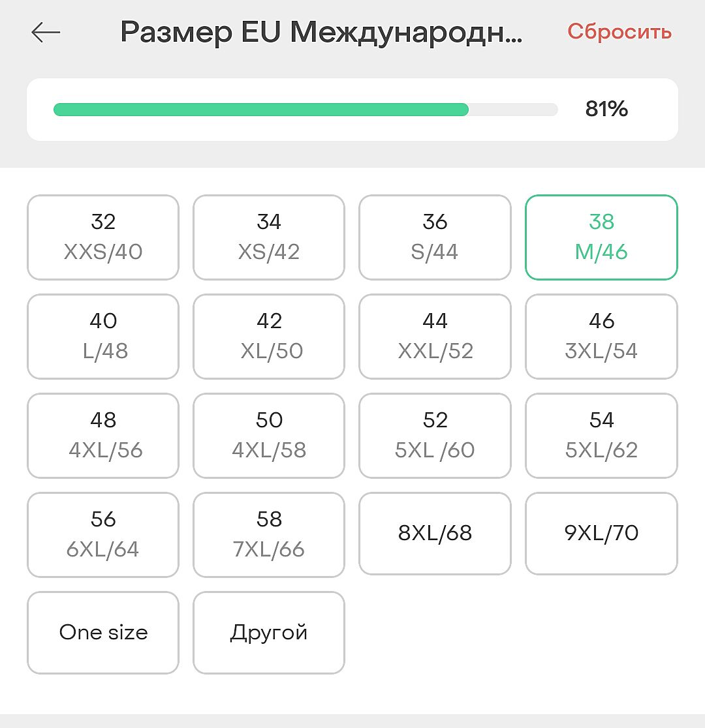
Task: Deselect the highlighted 38 M/46 size
Action: [x=601, y=237]
